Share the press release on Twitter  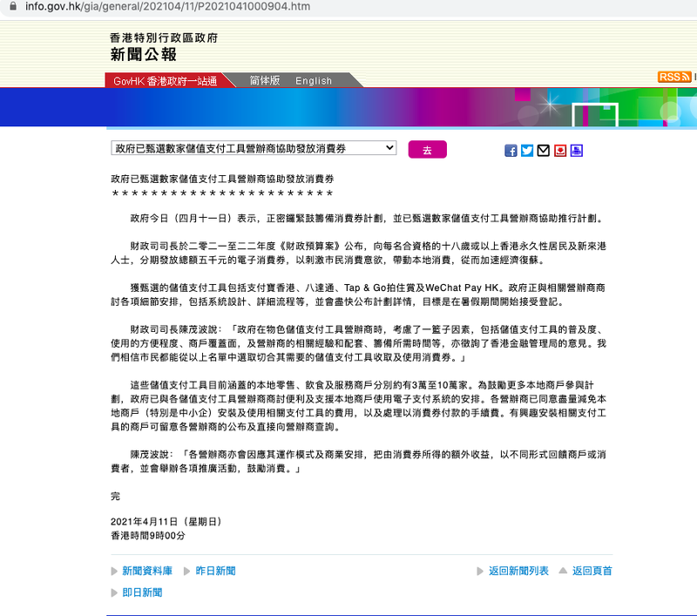pyautogui.click(x=527, y=151)
